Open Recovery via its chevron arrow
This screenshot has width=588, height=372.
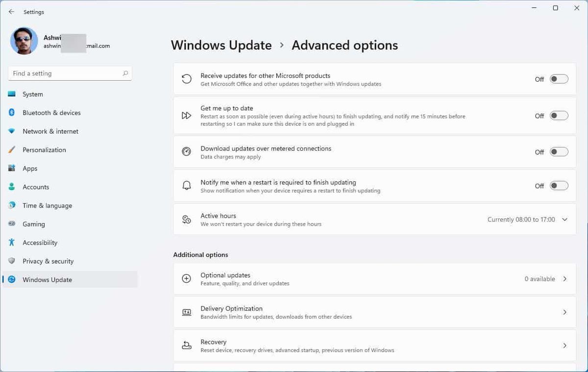564,346
